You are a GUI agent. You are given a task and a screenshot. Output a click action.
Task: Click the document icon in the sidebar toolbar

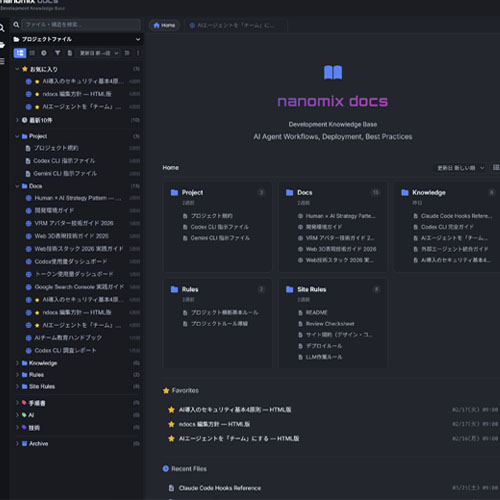coord(69,53)
